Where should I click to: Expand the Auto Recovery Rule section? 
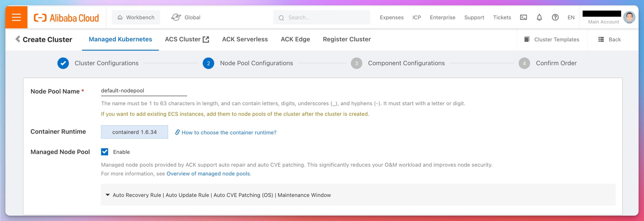108,195
